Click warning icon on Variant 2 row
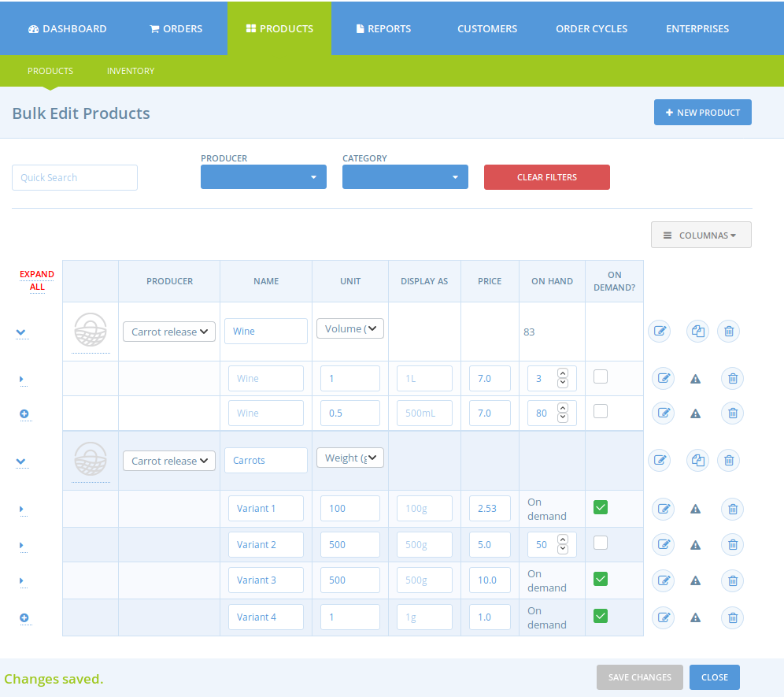 tap(696, 545)
